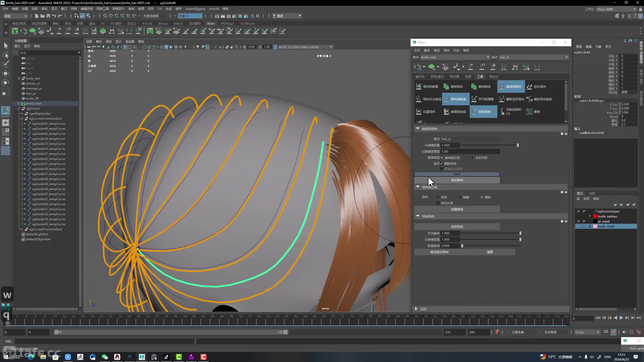Open the Maya app on the taskbar
644x362 pixels.
(142, 357)
